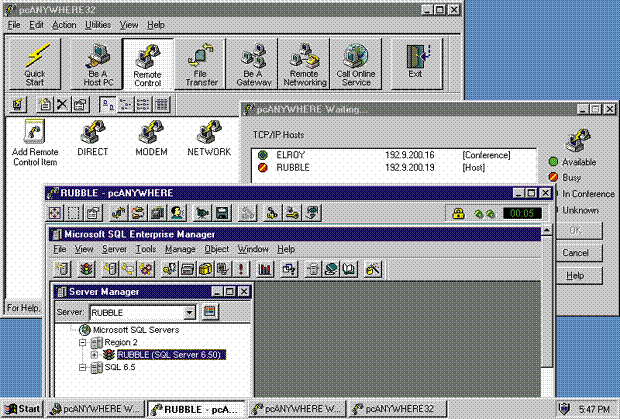Image resolution: width=620 pixels, height=419 pixels.
Task: Click the full-screen toggle in RUBBLE toolbar
Action: pyautogui.click(x=55, y=213)
